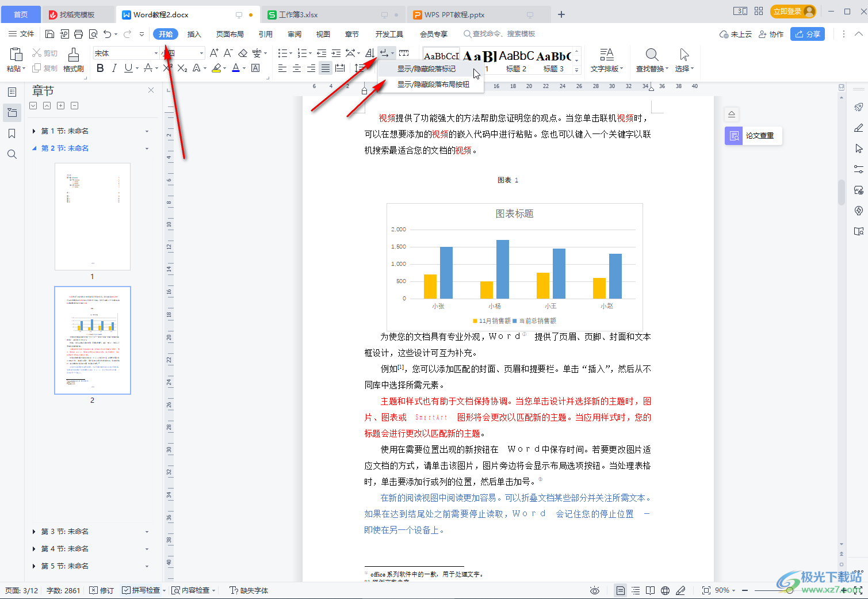Open the 审阅 ribbon tab
Image resolution: width=868 pixels, height=599 pixels.
295,34
